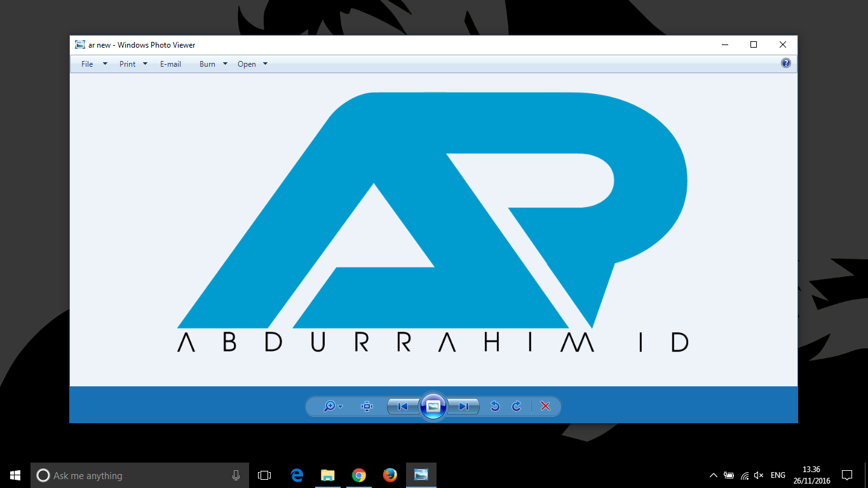Open the Help question mark
The height and width of the screenshot is (488, 868).
tap(786, 64)
